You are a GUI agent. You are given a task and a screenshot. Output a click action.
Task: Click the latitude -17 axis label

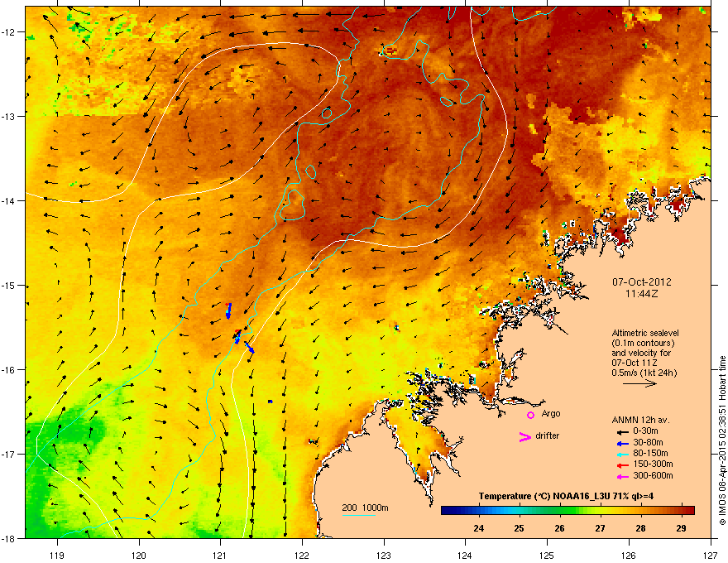9,454
